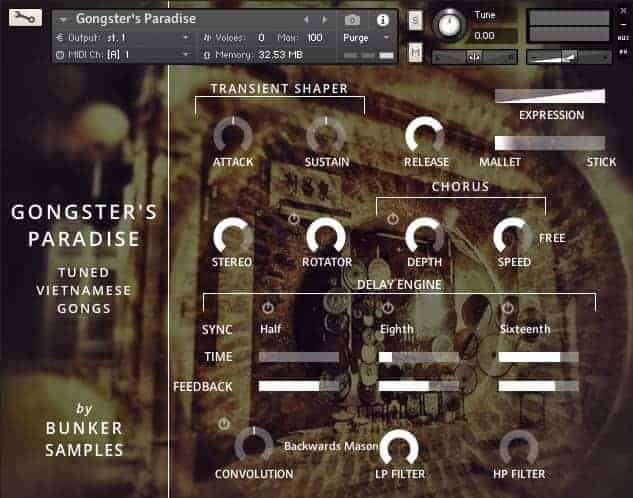Click the Mallet to Stick slider
Image resolution: width=633 pixels, height=498 pixels.
pos(550,143)
